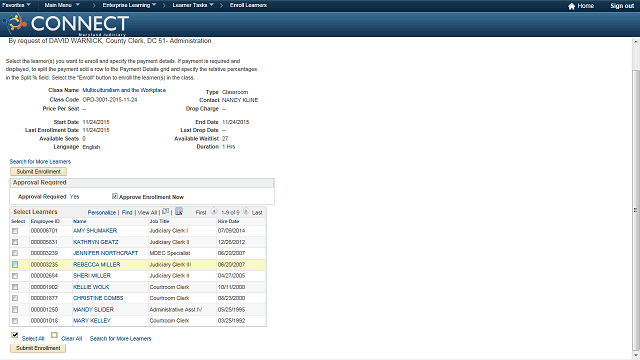This screenshot has width=640, height=360.
Task: Sort by Job Title column header
Action: point(159,222)
